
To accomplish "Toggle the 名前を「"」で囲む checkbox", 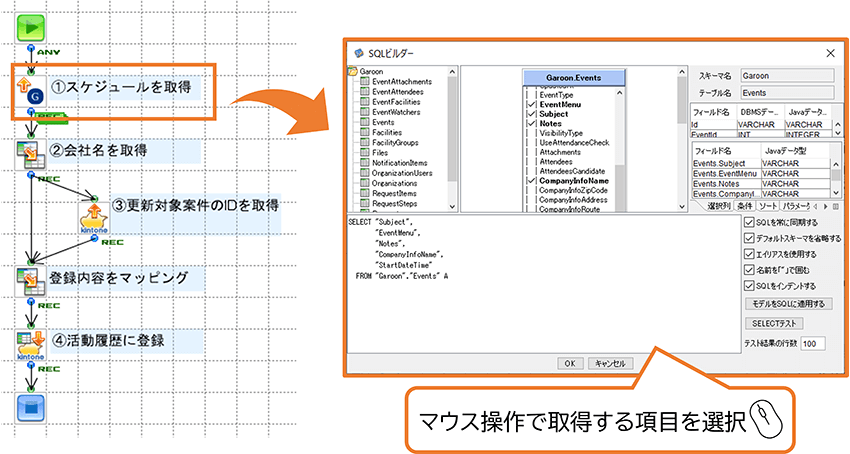I will (749, 270).
